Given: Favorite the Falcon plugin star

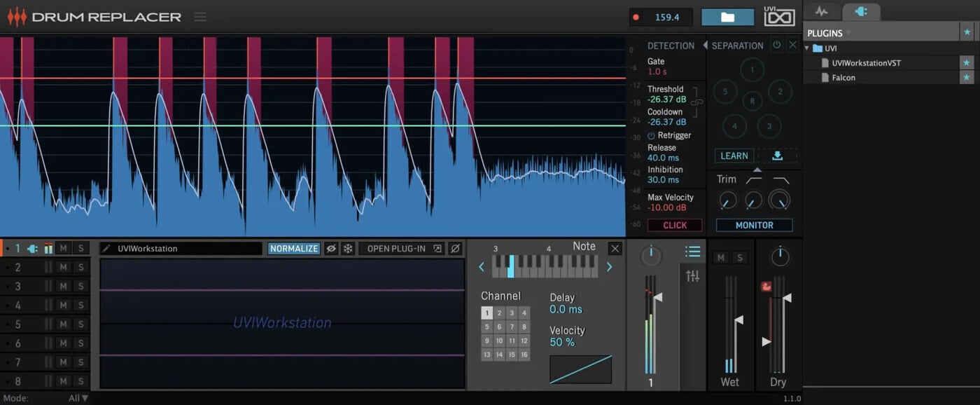Looking at the screenshot, I should coord(967,78).
